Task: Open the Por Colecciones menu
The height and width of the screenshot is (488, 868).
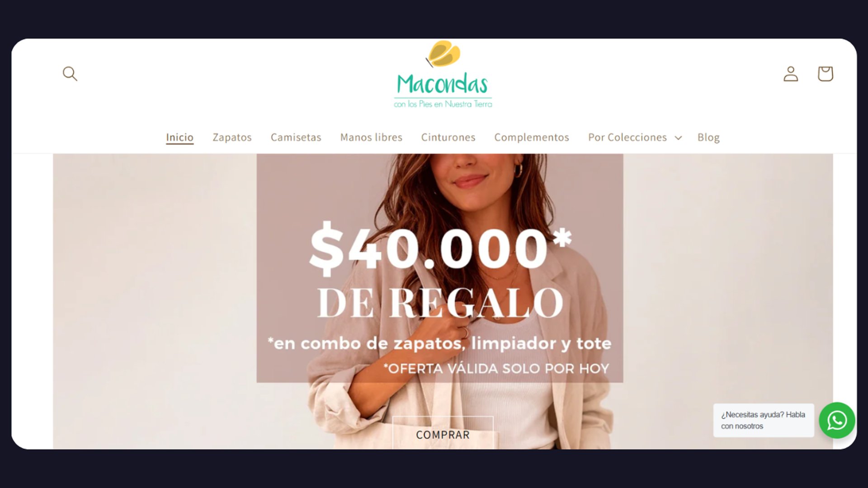Action: click(x=635, y=137)
